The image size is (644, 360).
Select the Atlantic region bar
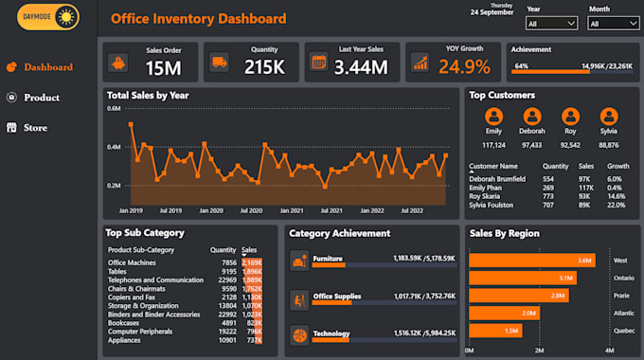(x=505, y=314)
